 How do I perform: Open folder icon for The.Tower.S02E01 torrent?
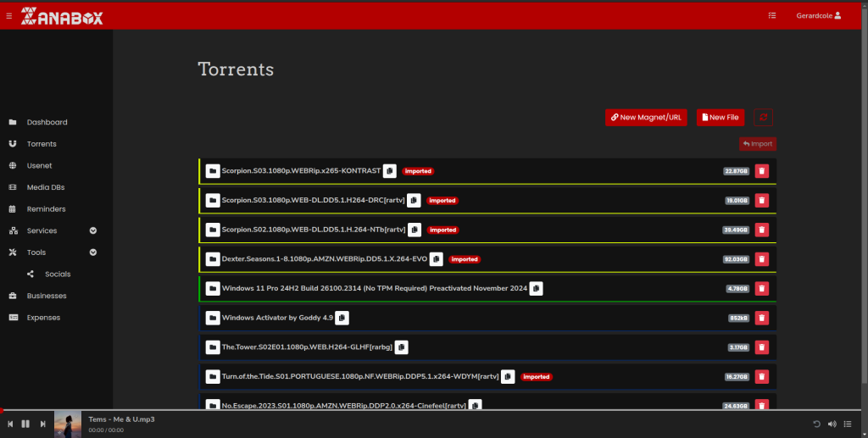(213, 347)
